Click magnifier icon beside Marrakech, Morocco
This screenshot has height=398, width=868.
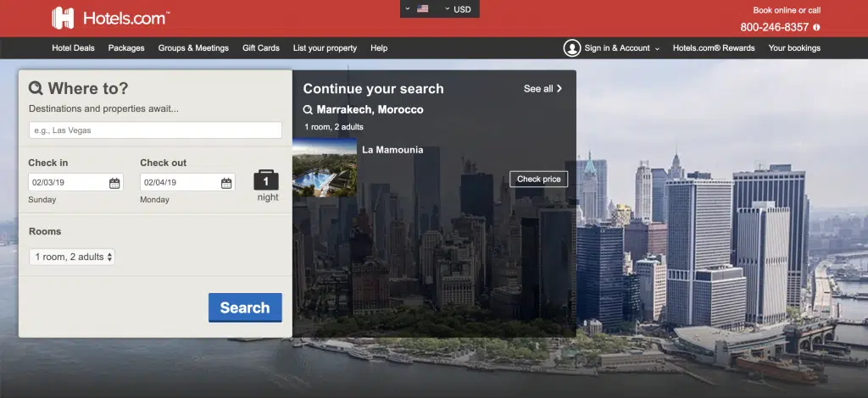pyautogui.click(x=308, y=110)
